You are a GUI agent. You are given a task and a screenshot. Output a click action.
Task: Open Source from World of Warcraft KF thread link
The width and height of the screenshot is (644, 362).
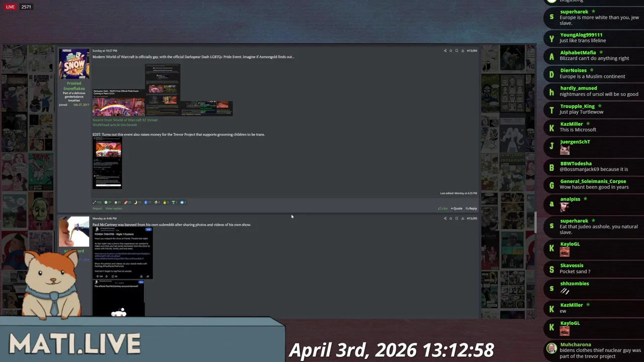(x=125, y=120)
